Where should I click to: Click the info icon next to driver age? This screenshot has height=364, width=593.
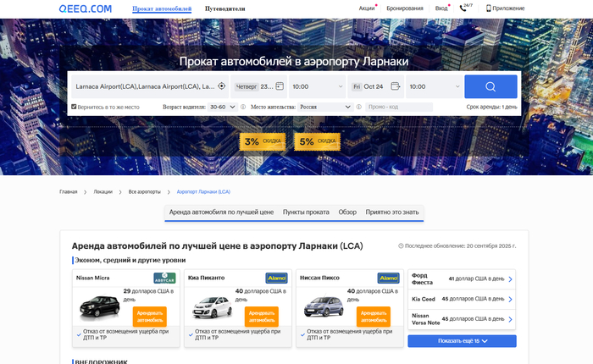pos(243,108)
